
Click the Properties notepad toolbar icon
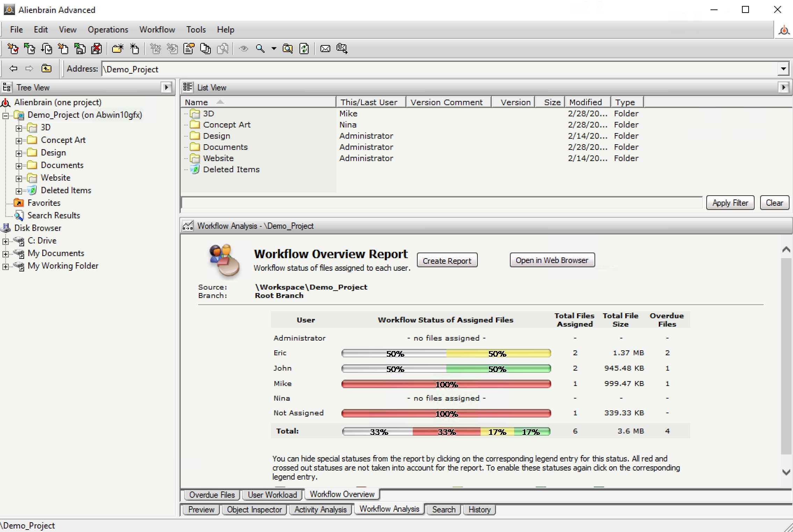[x=189, y=49]
